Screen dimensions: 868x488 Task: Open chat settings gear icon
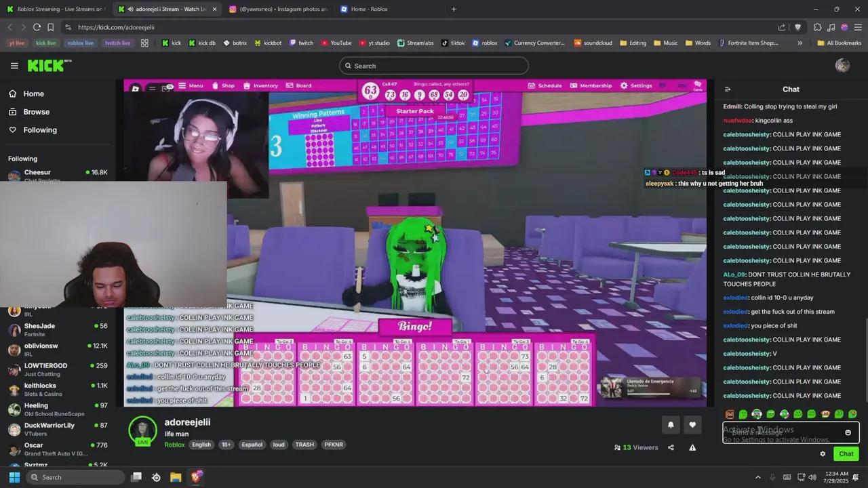pyautogui.click(x=823, y=454)
